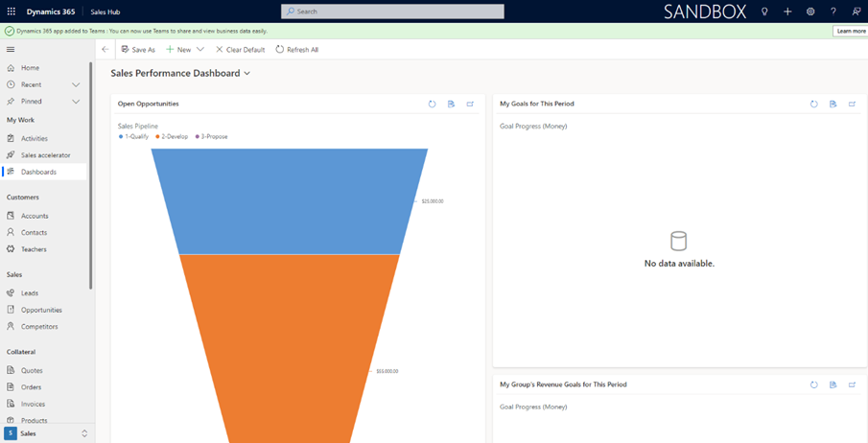Expand the Recent section in sidebar
This screenshot has height=443, width=868.
76,84
